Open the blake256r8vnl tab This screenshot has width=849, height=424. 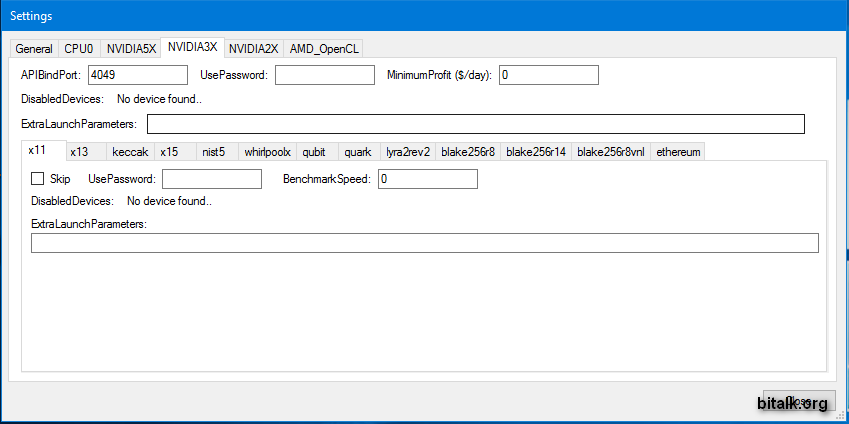(x=610, y=152)
